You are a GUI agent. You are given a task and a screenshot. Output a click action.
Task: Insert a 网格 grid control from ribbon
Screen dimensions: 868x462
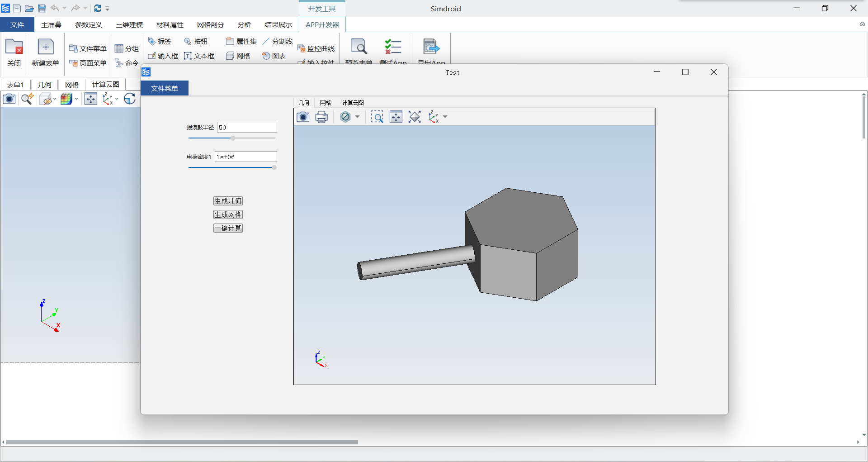pyautogui.click(x=238, y=56)
